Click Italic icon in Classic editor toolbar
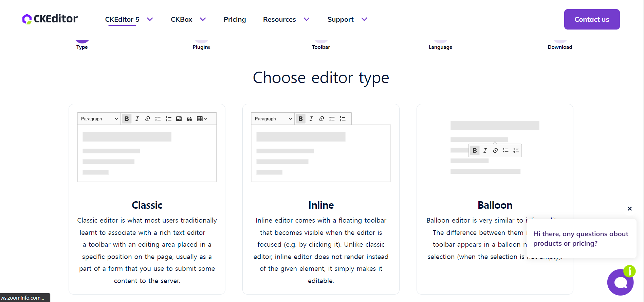This screenshot has height=302, width=644. [x=137, y=119]
